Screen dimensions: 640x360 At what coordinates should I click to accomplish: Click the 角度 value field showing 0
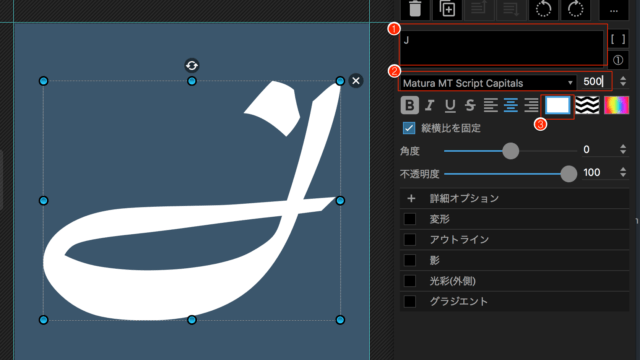(x=598, y=149)
